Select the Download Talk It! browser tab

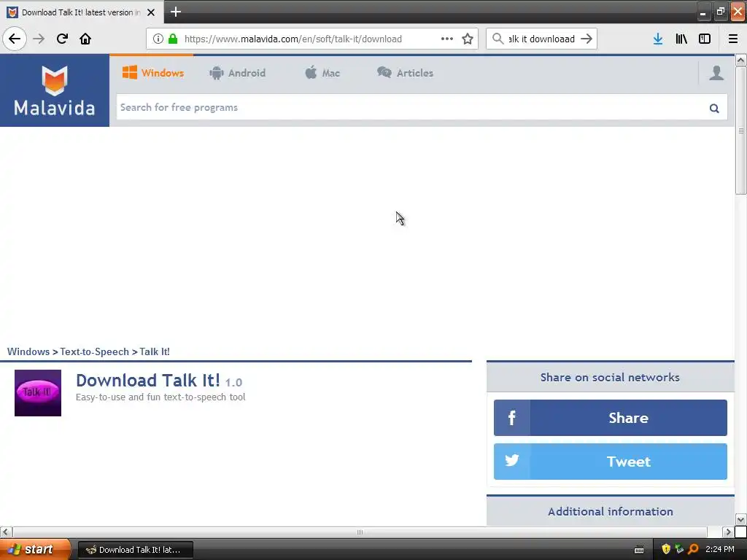[80, 12]
